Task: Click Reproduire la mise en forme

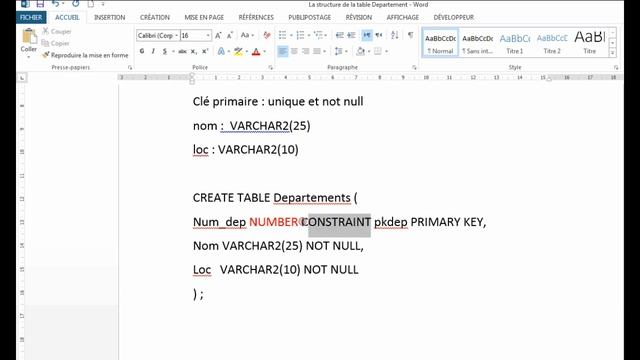Action: (x=85, y=55)
